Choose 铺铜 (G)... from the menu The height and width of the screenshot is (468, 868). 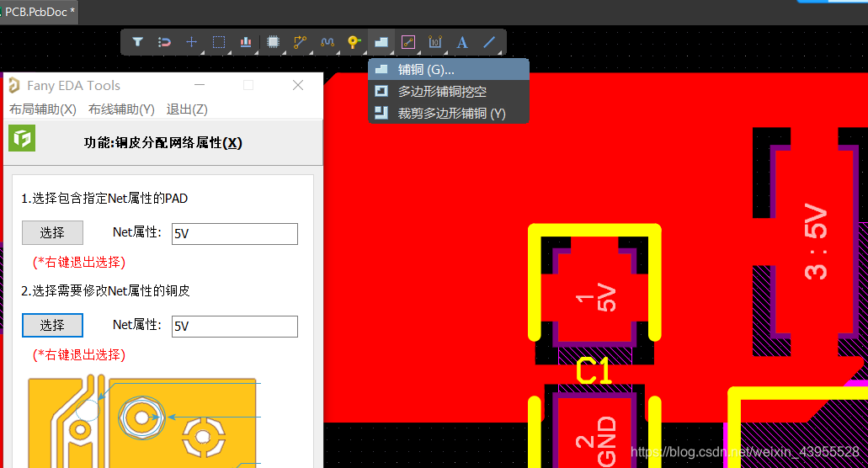pyautogui.click(x=425, y=69)
